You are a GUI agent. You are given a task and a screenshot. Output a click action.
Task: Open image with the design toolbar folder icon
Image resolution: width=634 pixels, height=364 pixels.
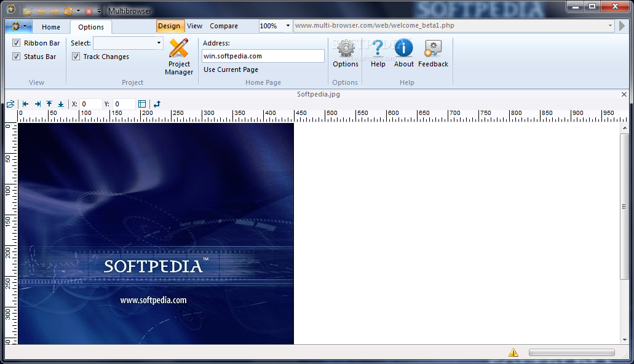[x=10, y=104]
